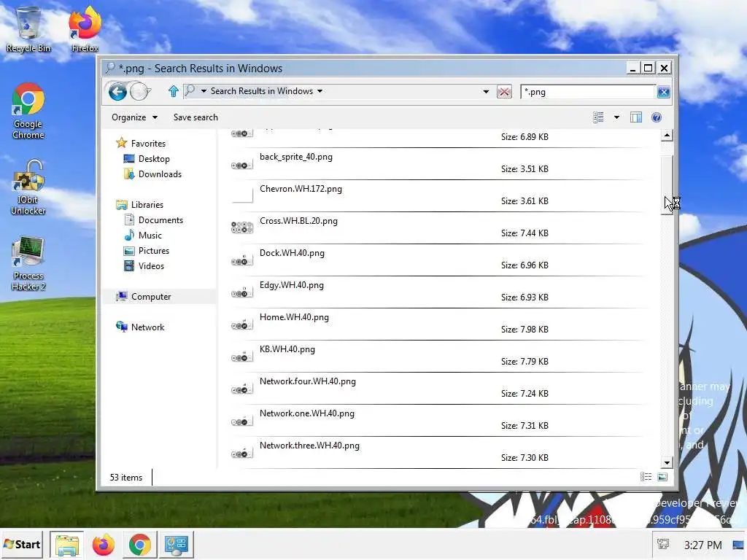Image resolution: width=747 pixels, height=560 pixels.
Task: Open Music library
Action: click(150, 235)
